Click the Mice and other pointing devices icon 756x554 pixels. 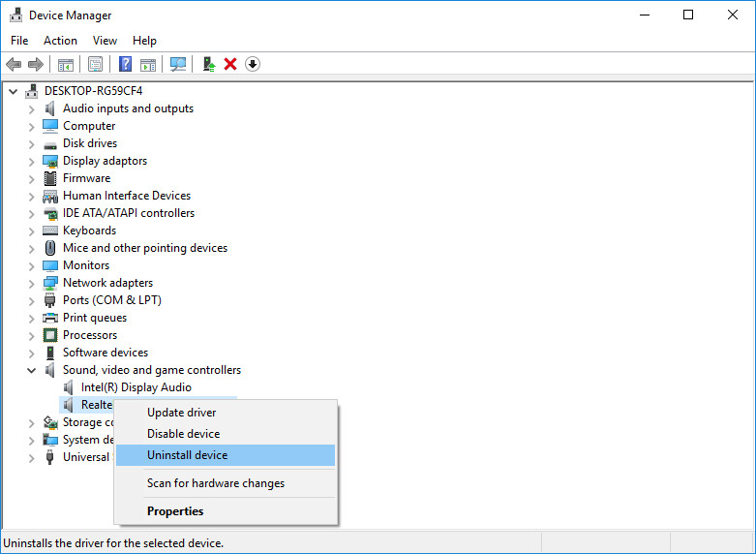pos(50,248)
